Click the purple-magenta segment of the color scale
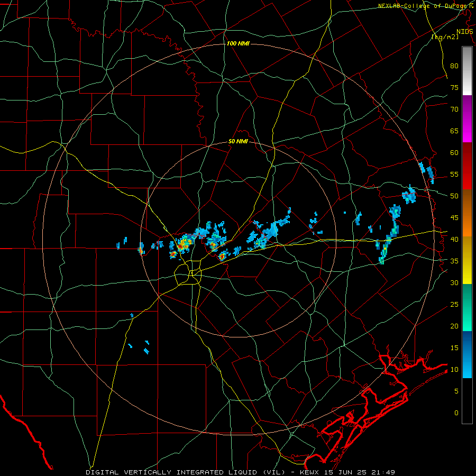This screenshot has height=476, width=476. [467, 118]
